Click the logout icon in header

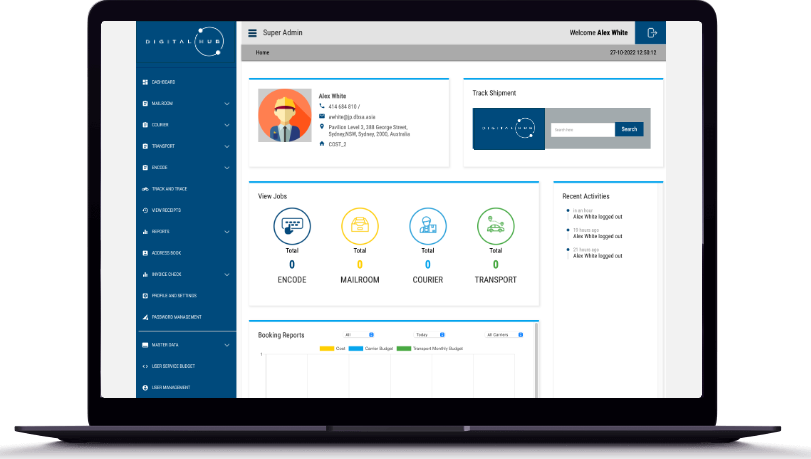(652, 33)
